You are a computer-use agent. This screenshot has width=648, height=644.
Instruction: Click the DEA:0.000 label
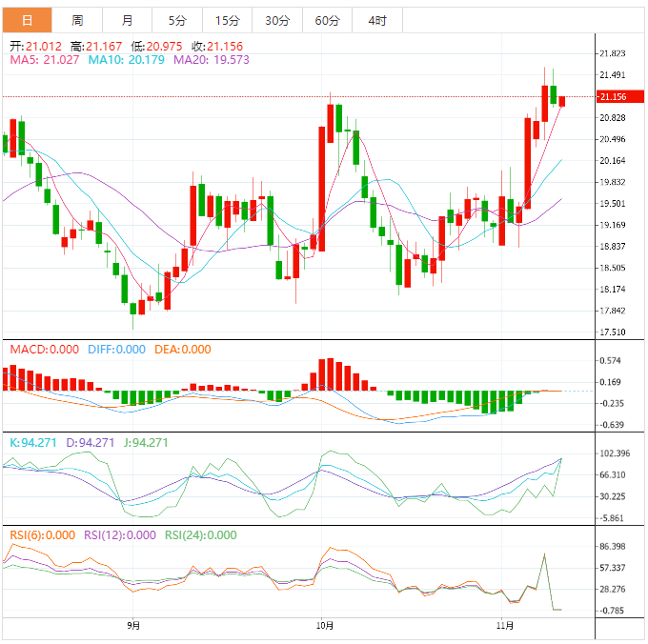click(183, 350)
